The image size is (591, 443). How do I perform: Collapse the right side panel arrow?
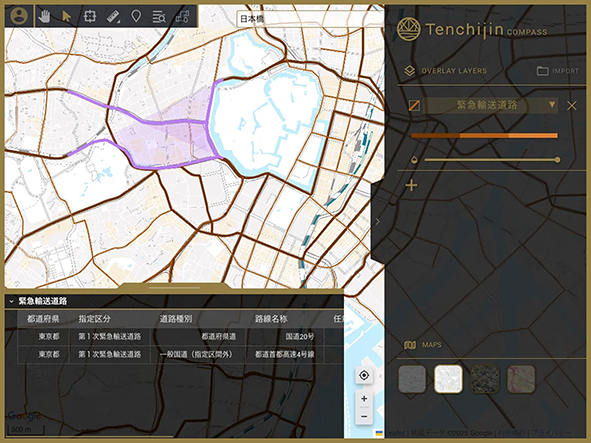(378, 222)
